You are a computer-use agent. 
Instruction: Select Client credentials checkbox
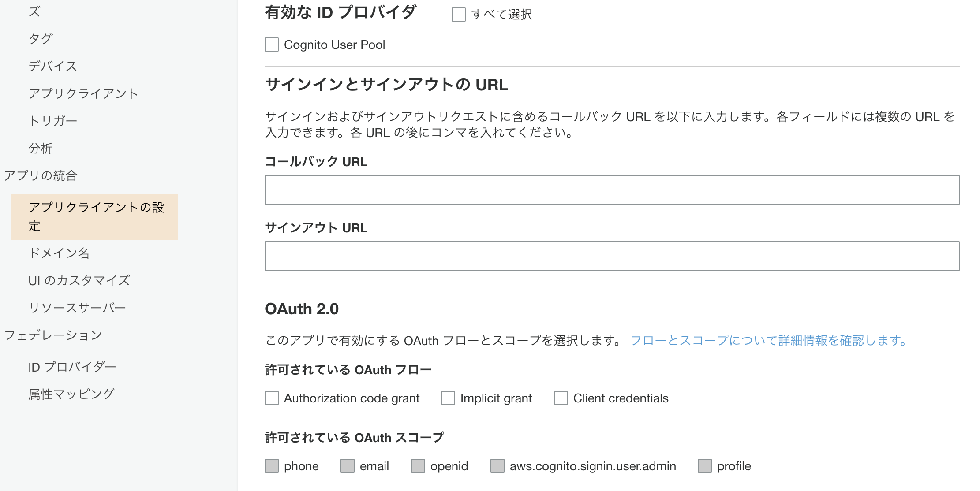pyautogui.click(x=561, y=398)
